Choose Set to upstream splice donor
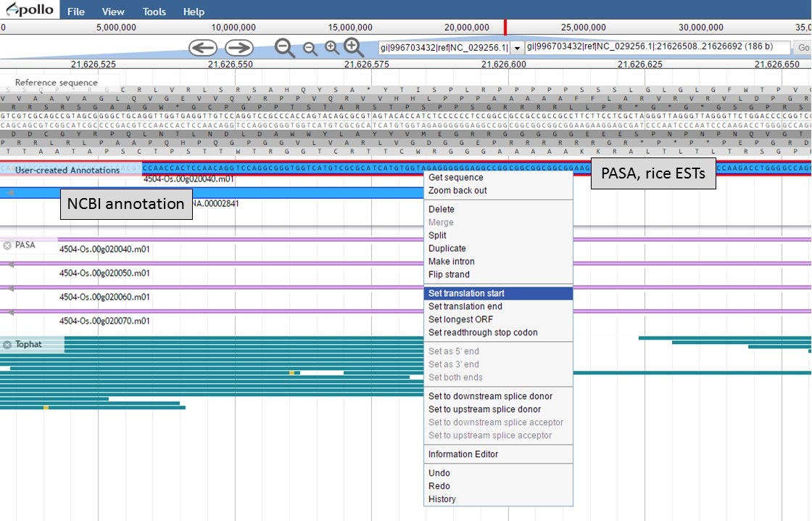 pyautogui.click(x=498, y=409)
